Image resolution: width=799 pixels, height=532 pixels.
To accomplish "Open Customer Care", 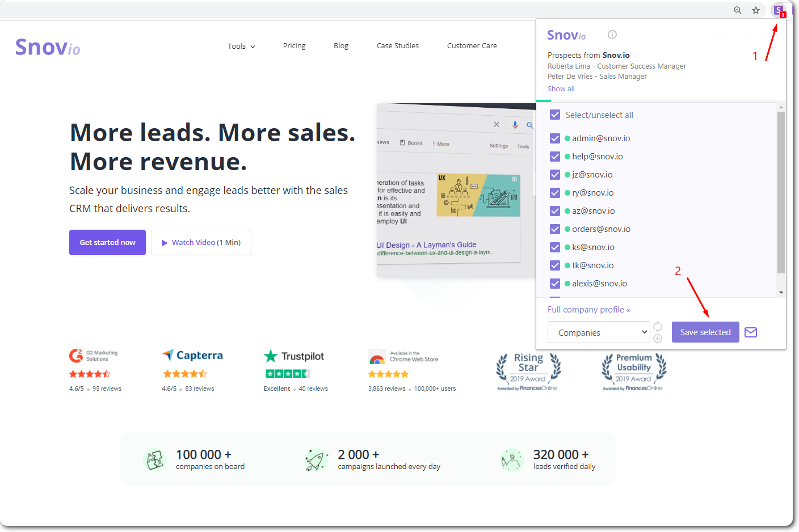I will pos(472,46).
